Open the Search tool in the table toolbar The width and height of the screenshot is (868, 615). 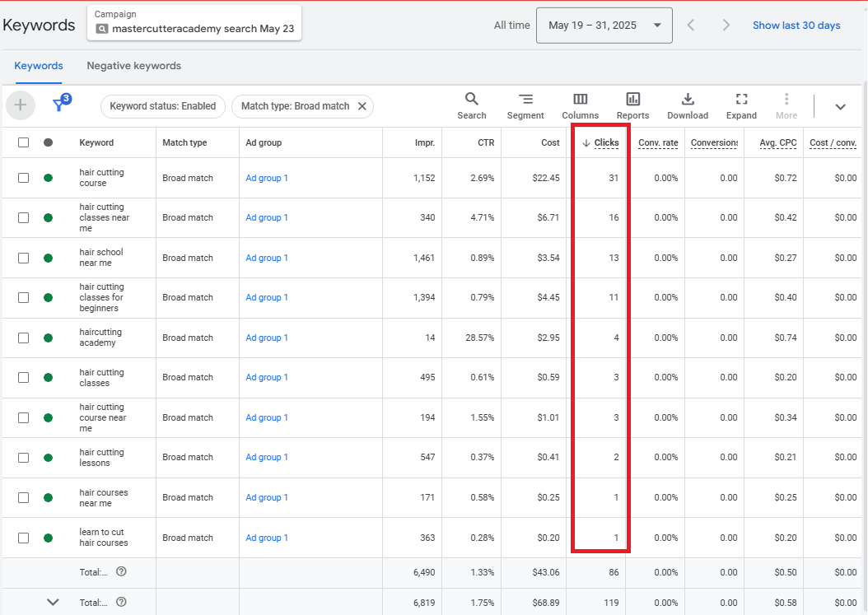[471, 105]
